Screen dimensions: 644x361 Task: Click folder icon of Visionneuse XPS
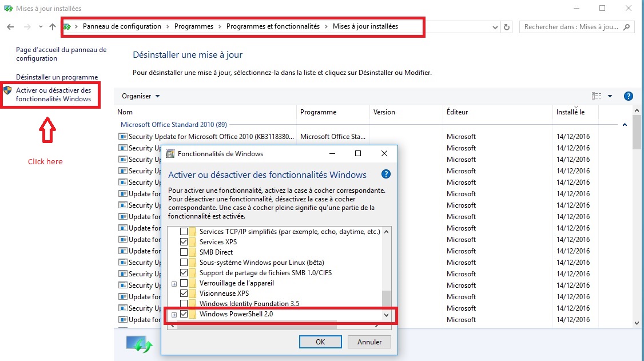[x=192, y=293]
